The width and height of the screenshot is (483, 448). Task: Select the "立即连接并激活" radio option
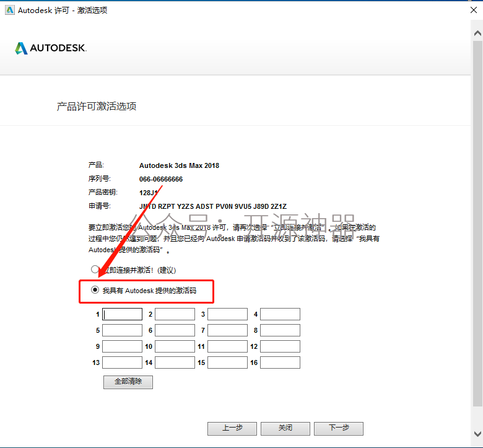(x=95, y=270)
